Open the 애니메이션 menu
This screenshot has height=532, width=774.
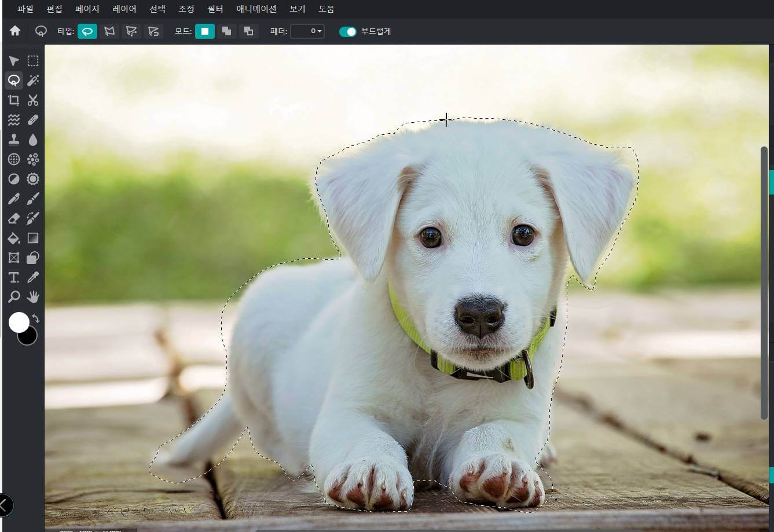click(x=256, y=9)
